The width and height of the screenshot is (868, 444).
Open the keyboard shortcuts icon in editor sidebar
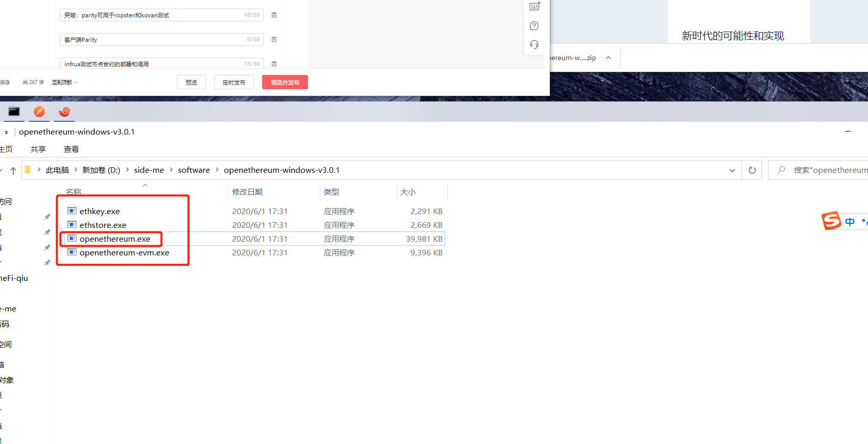click(534, 7)
